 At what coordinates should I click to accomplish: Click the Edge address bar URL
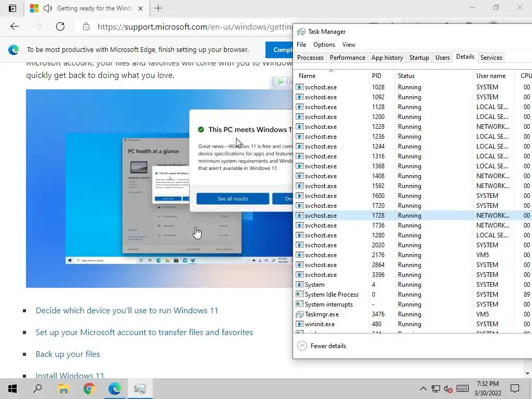click(195, 26)
